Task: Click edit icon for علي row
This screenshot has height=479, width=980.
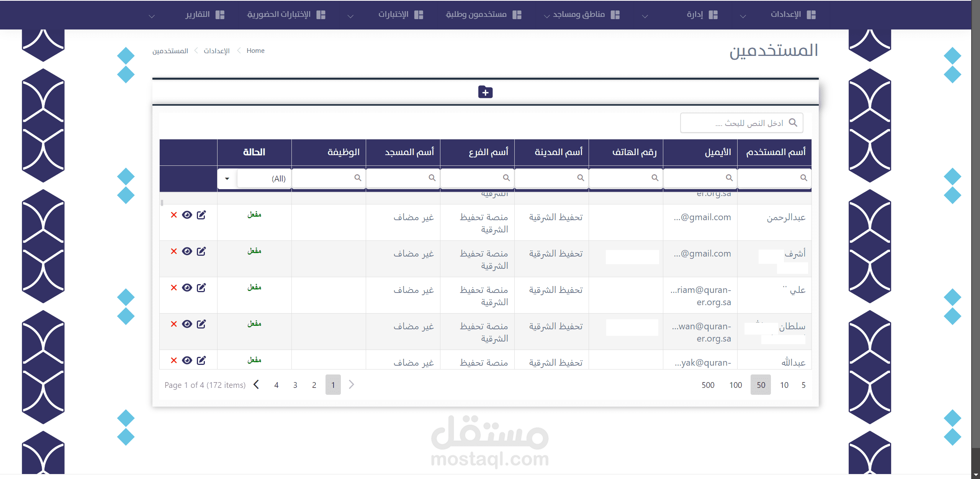Action: click(x=201, y=288)
